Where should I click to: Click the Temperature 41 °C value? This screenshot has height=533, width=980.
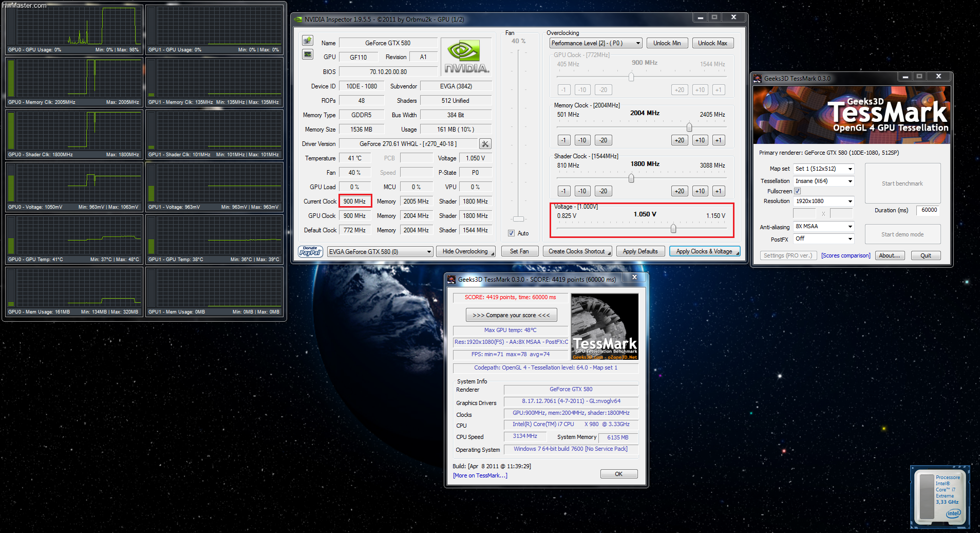point(355,158)
